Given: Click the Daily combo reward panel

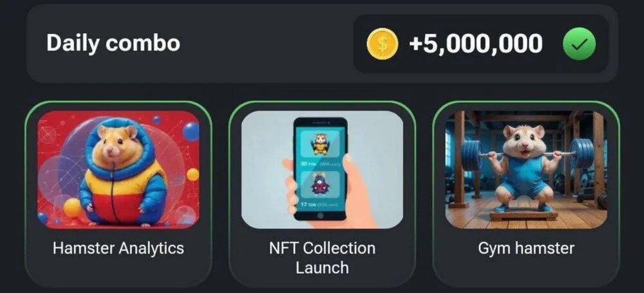Looking at the screenshot, I should pos(481,44).
